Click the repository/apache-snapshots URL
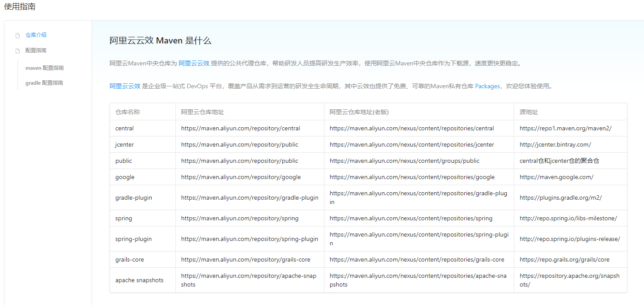Image resolution: width=644 pixels, height=305 pixels. 249,280
